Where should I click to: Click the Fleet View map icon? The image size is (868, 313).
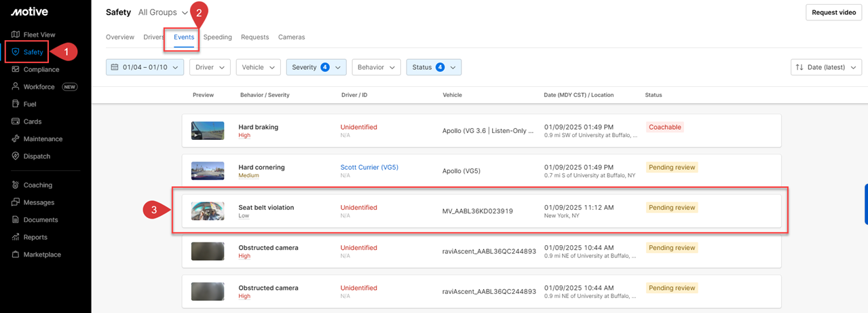[x=16, y=35]
